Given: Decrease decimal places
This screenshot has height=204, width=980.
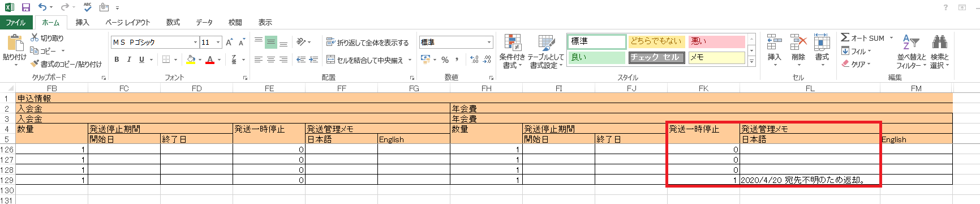Looking at the screenshot, I should [x=487, y=59].
